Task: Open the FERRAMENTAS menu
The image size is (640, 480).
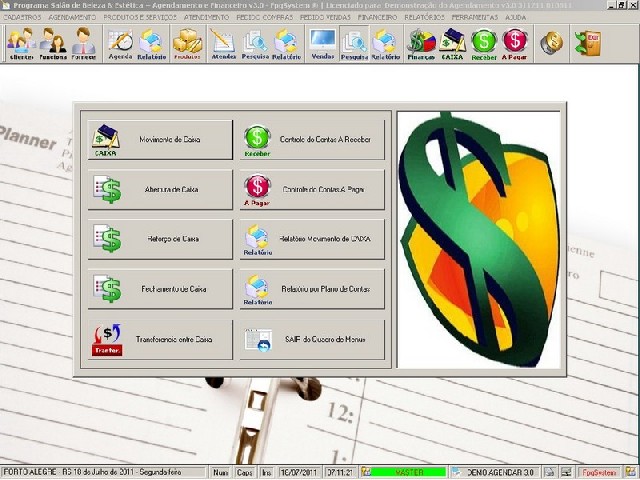Action: [475, 18]
